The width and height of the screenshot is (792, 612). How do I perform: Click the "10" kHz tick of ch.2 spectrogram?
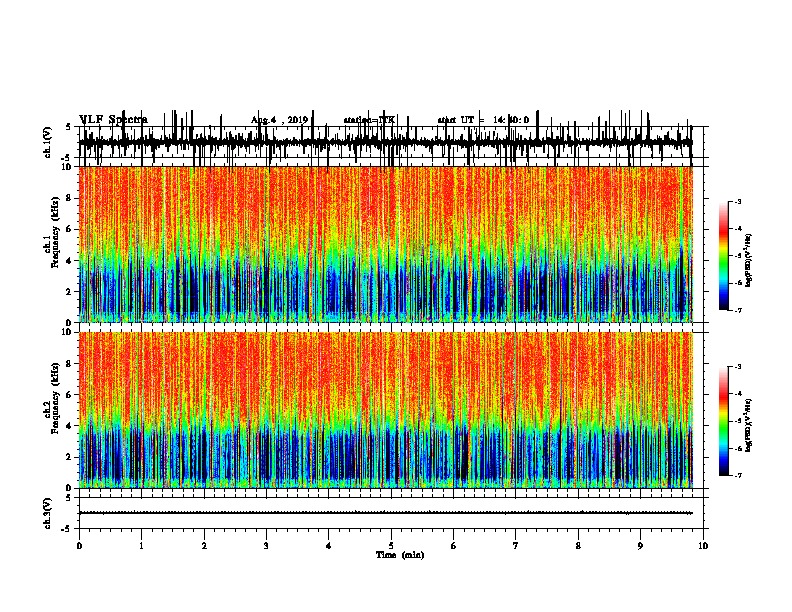click(x=67, y=332)
